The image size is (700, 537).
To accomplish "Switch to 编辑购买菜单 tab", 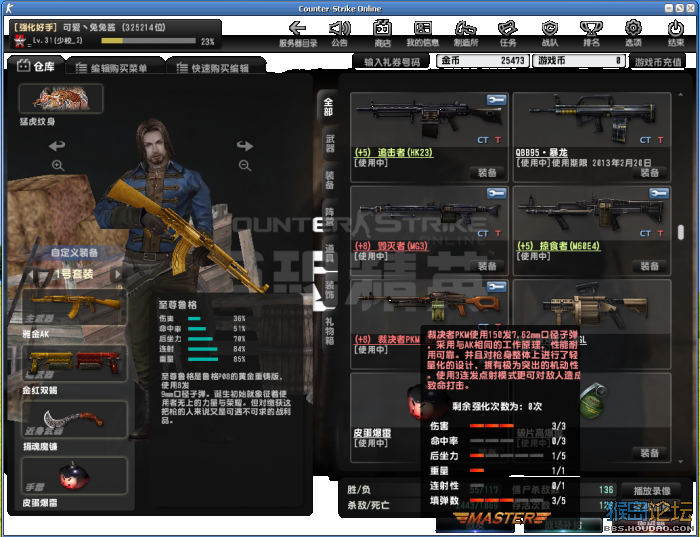I will pyautogui.click(x=114, y=68).
